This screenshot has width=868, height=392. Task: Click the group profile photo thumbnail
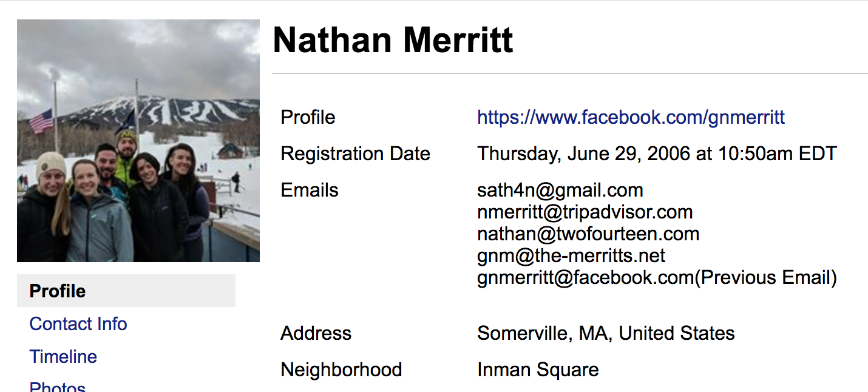coord(138,141)
